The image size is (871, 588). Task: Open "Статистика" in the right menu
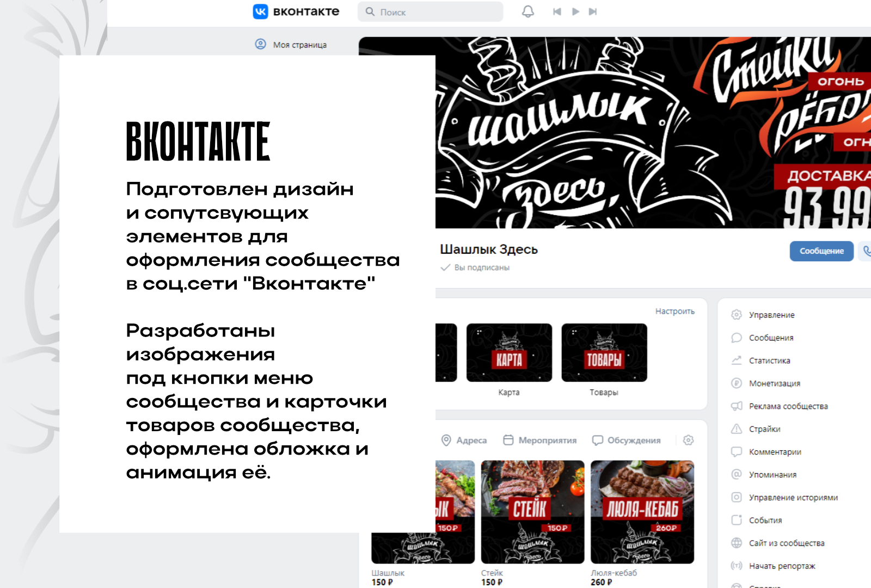click(769, 360)
